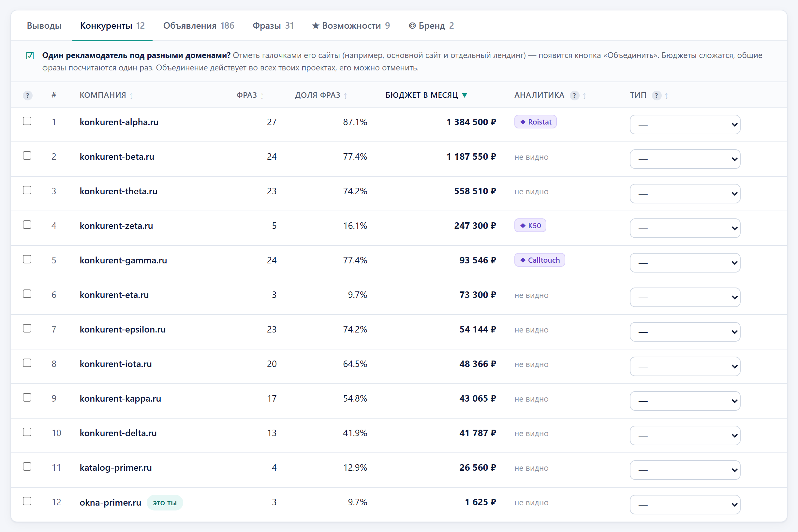Open the type dropdown for okna-primer.ru
798x532 pixels.
685,505
